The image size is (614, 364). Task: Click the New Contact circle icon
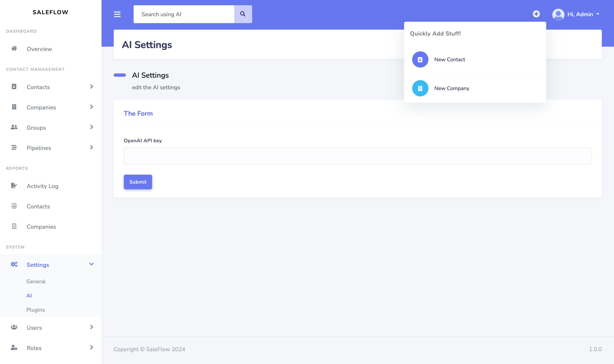coord(420,59)
